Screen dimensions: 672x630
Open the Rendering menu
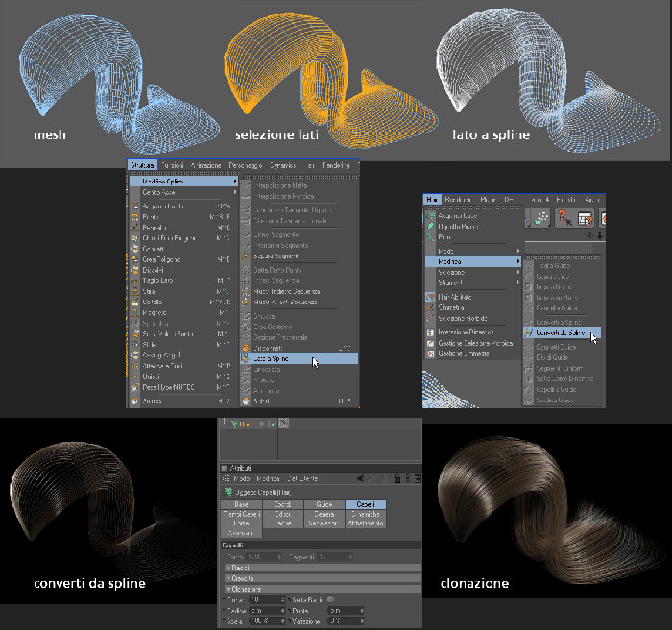336,165
